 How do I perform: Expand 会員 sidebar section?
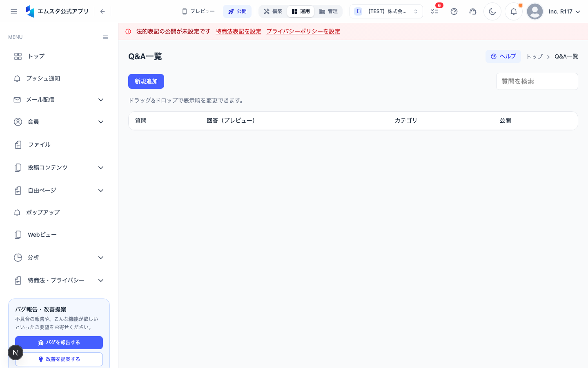point(59,122)
